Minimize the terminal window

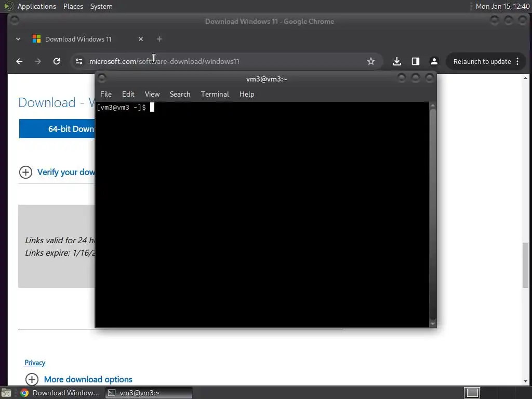click(402, 78)
